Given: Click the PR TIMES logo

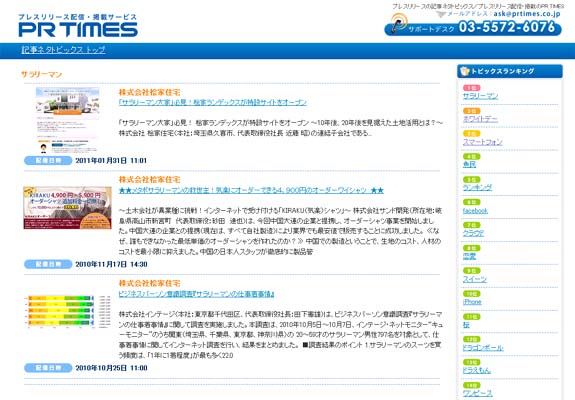Looking at the screenshot, I should [78, 25].
